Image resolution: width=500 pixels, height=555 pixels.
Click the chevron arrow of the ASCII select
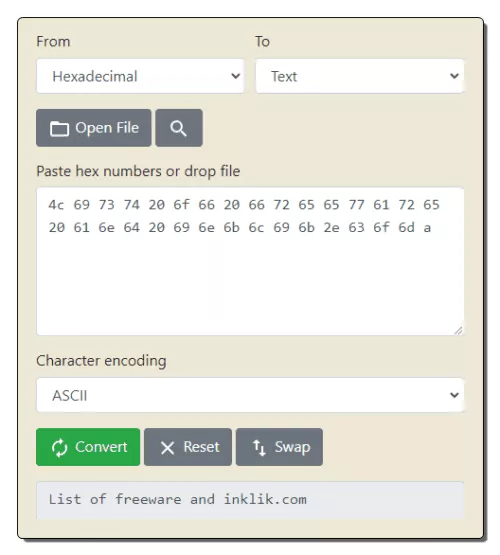click(454, 395)
